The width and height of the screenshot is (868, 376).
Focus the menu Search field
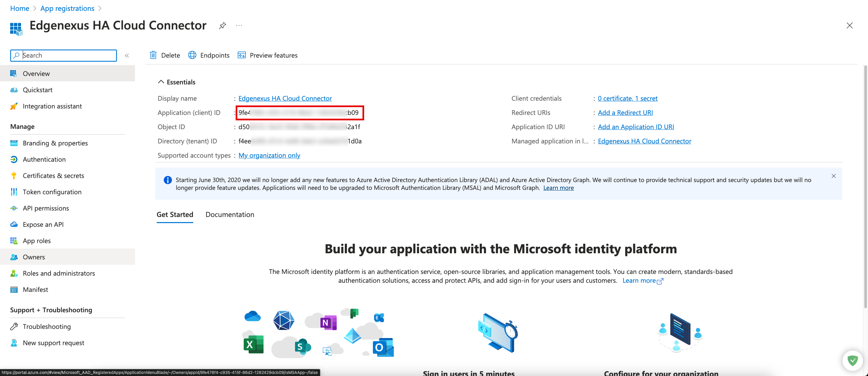coord(63,55)
